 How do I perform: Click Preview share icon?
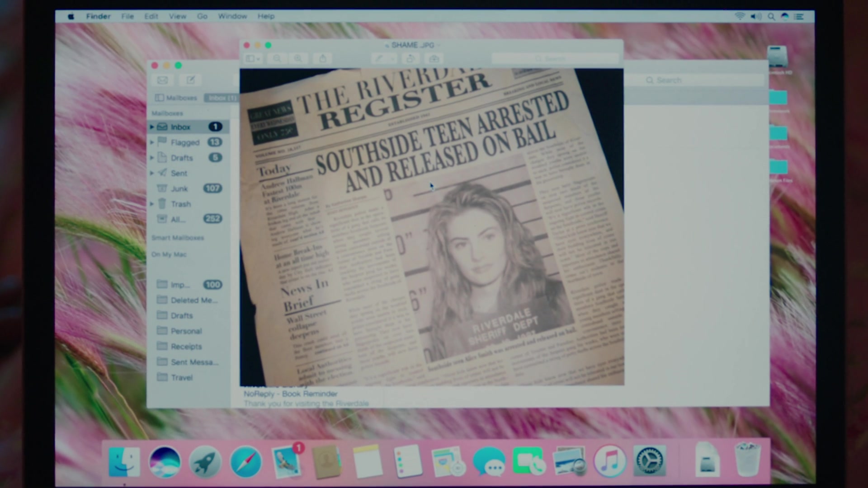[323, 59]
